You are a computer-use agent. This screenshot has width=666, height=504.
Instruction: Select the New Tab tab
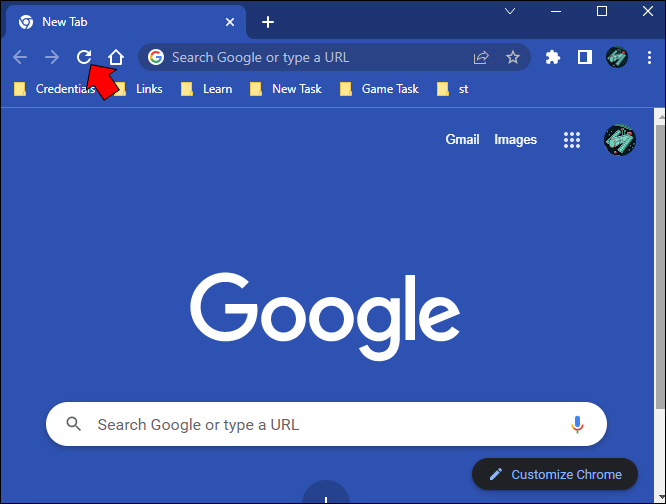pos(125,22)
